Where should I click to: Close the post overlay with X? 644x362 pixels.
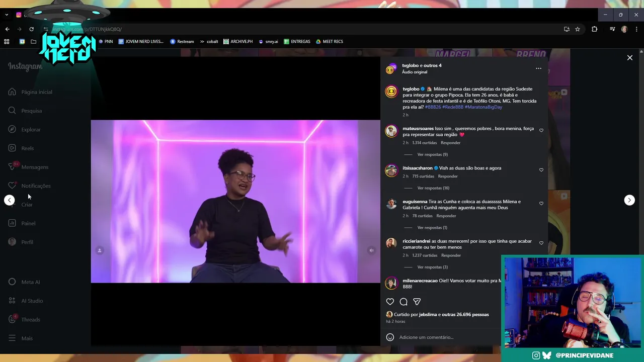630,58
